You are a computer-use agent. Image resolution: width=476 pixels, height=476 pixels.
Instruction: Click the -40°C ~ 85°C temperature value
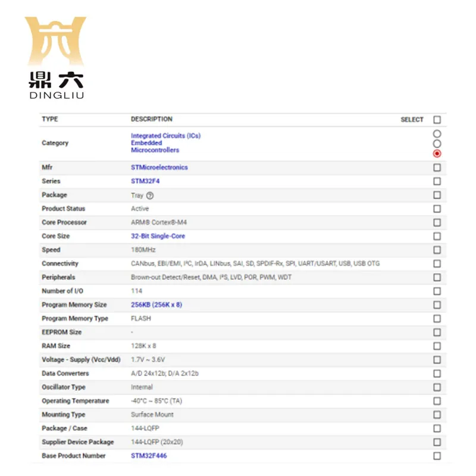(x=156, y=400)
